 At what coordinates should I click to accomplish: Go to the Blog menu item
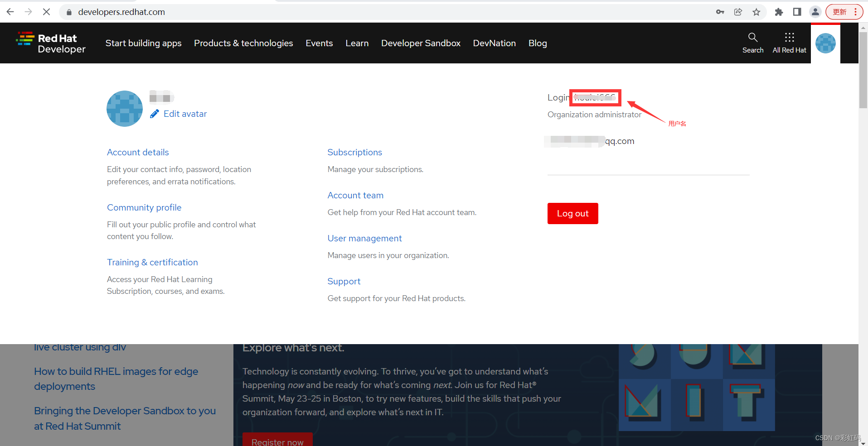[x=538, y=43]
